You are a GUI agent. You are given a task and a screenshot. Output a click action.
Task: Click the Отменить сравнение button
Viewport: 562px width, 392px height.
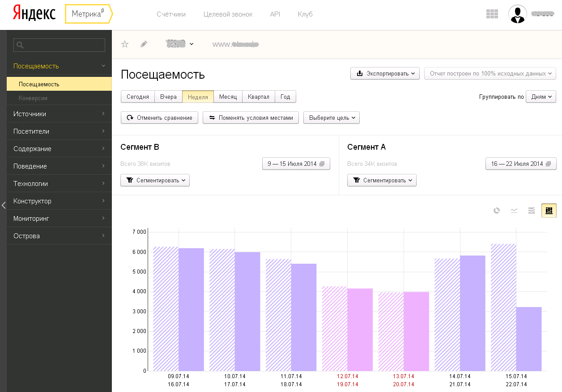pyautogui.click(x=159, y=118)
